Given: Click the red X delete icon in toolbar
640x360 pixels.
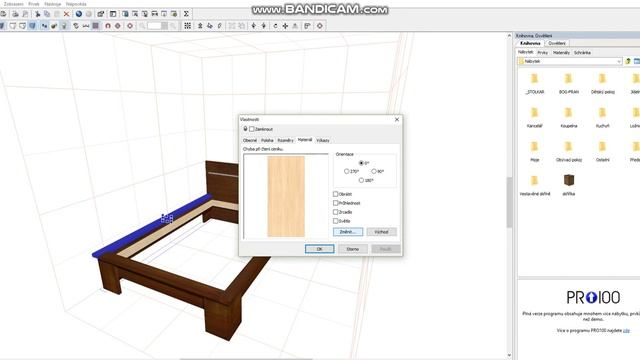Looking at the screenshot, I should 67,14.
